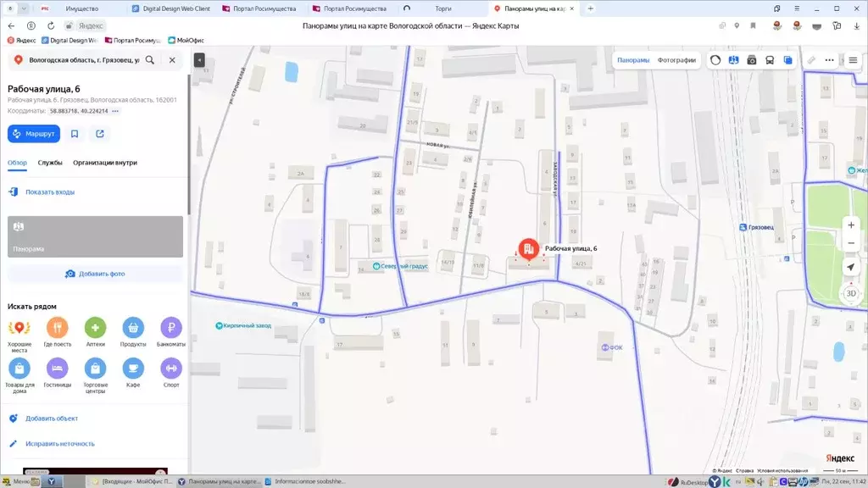This screenshot has width=868, height=488.
Task: Switch map to 3D view
Action: click(851, 293)
